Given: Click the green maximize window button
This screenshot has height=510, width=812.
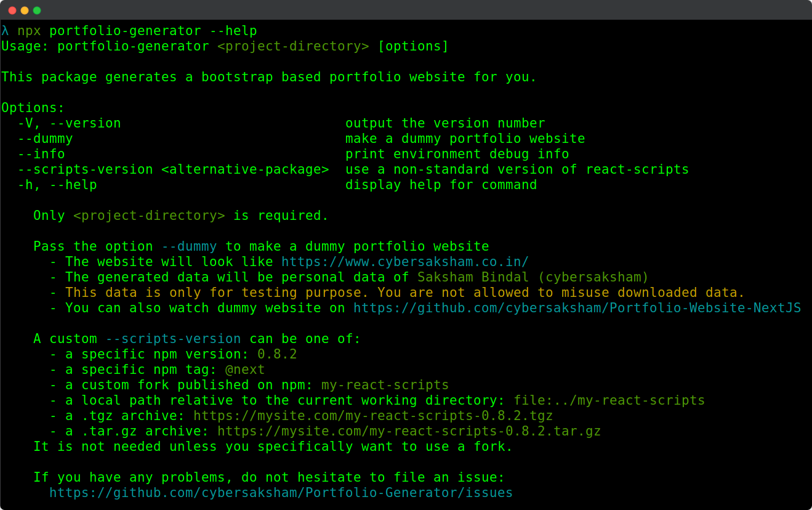Looking at the screenshot, I should tap(37, 10).
